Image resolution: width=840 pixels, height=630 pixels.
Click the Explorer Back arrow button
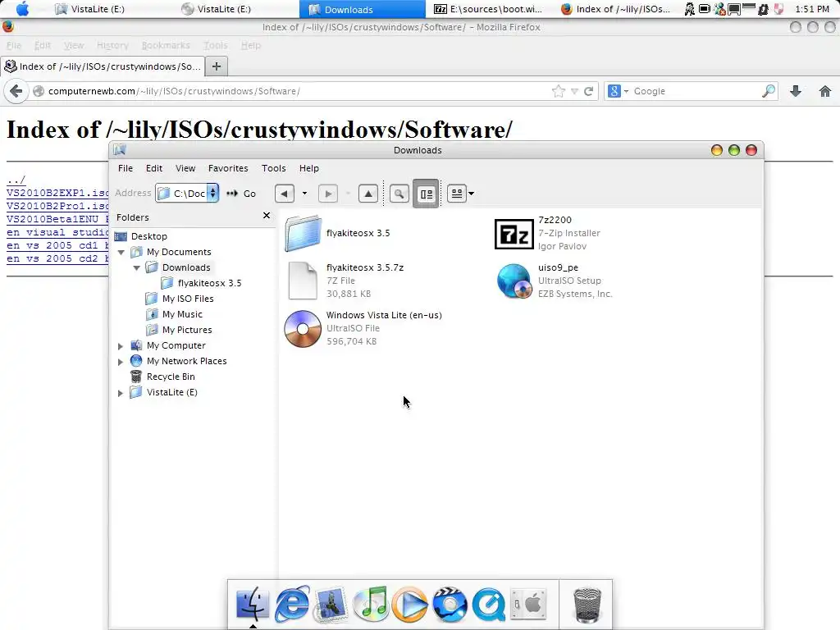285,194
